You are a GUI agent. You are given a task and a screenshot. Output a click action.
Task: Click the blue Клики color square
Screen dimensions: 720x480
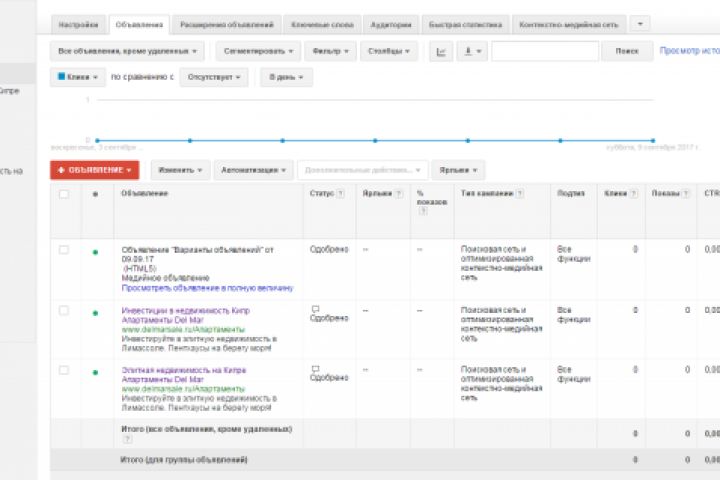pos(62,77)
